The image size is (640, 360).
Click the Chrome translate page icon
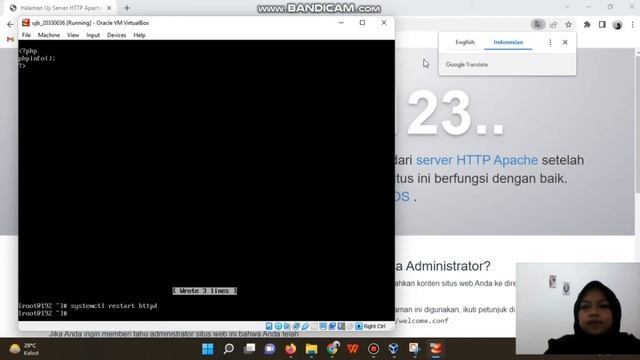click(x=538, y=24)
